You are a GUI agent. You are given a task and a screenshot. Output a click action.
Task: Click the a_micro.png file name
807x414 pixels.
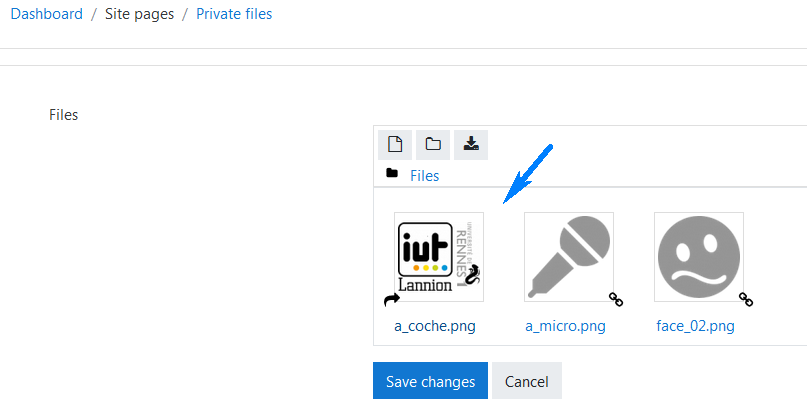(565, 326)
